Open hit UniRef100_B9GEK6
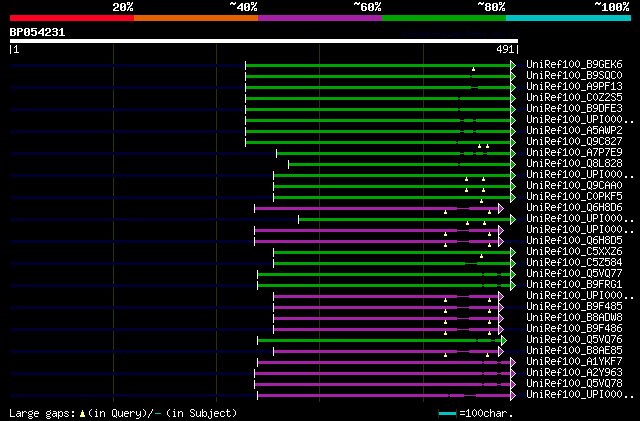 pos(574,64)
